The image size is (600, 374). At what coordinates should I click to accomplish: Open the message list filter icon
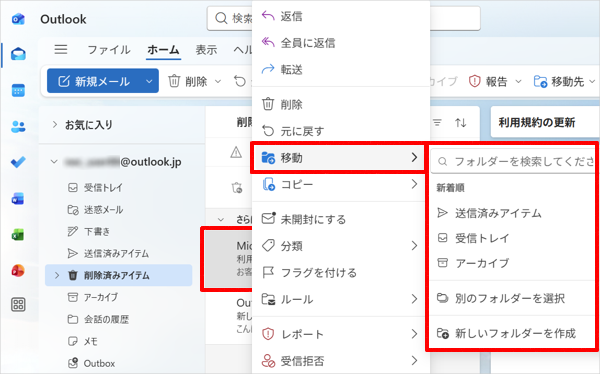pos(437,122)
